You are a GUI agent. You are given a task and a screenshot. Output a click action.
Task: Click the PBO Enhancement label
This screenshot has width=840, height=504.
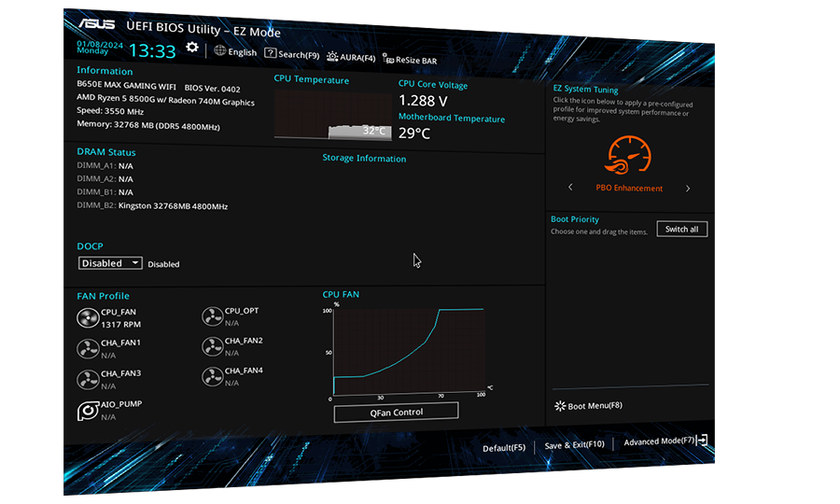pos(629,188)
